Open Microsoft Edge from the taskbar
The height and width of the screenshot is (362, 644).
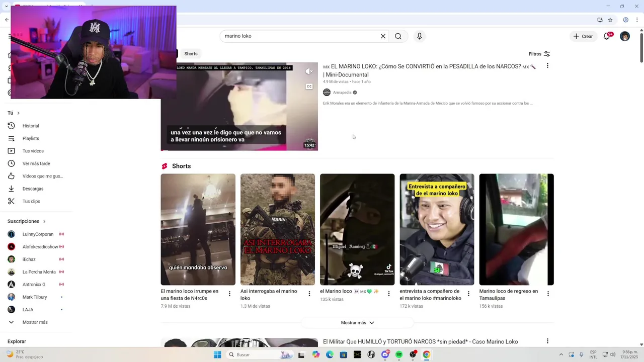click(x=330, y=354)
